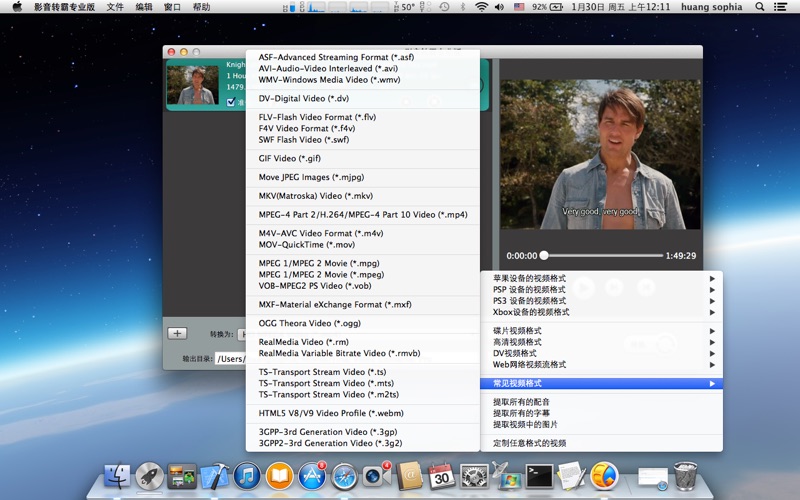Click 定制任意格式的视频 menu option

pos(529,443)
